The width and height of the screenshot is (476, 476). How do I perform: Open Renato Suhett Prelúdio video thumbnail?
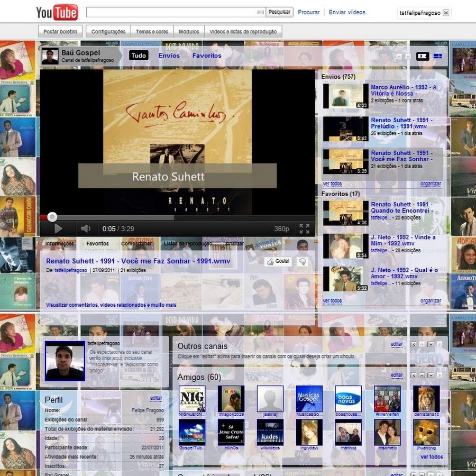coord(346,129)
